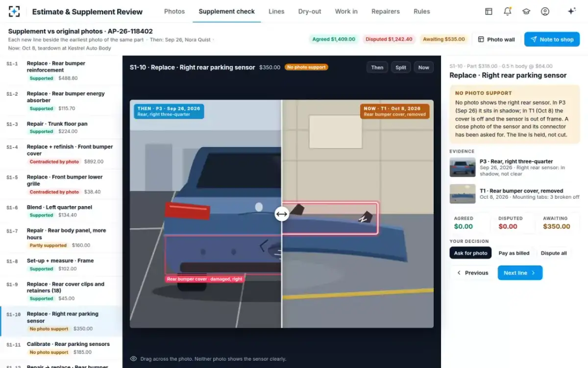
Task: Switch photo view to Split
Action: pyautogui.click(x=401, y=68)
